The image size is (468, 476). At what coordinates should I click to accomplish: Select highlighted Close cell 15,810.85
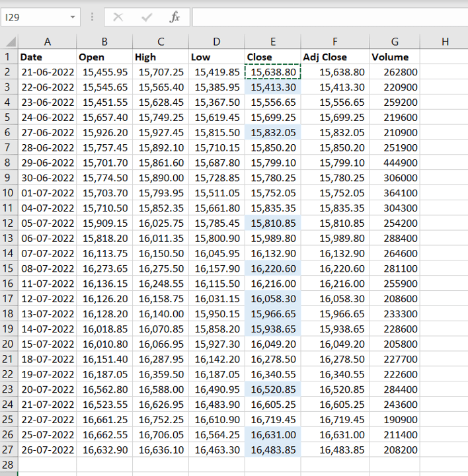pos(273,223)
